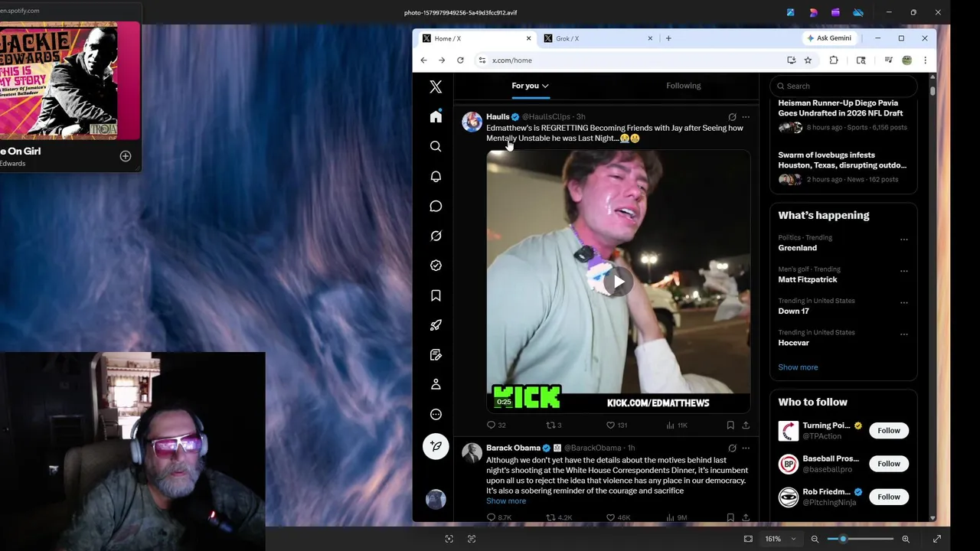This screenshot has height=551, width=980.
Task: Share the Haulls post
Action: (x=746, y=425)
